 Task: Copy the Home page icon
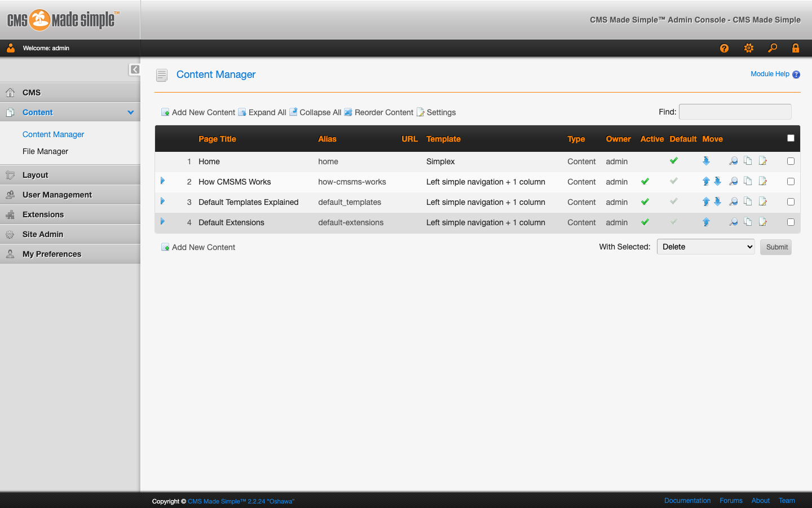pos(748,161)
